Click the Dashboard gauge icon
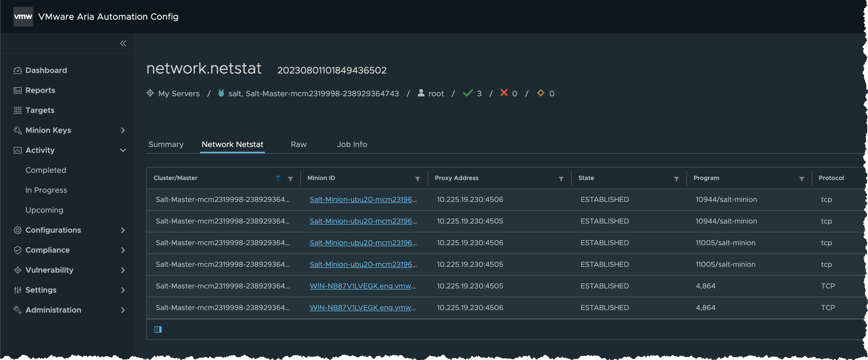Image resolution: width=868 pixels, height=360 pixels. [17, 70]
